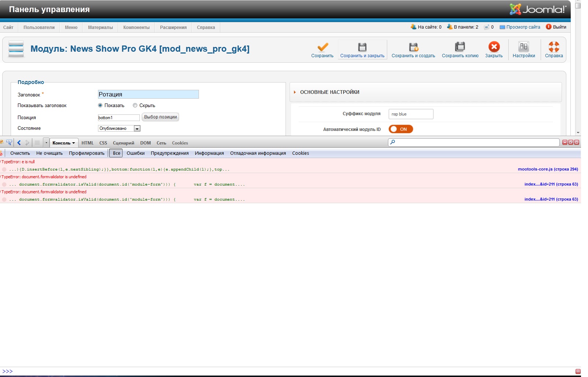The image size is (588, 377).
Task: Go forward with Firebug right arrow
Action: 27,143
